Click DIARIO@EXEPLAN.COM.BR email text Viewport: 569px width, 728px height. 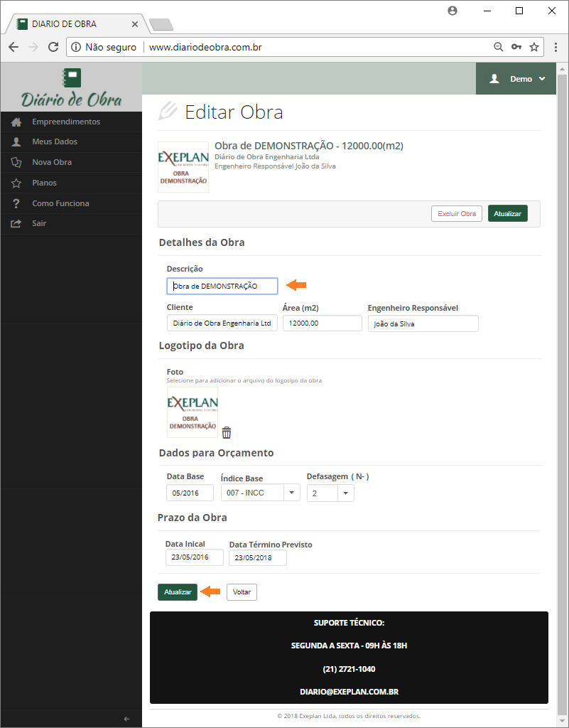pyautogui.click(x=349, y=691)
